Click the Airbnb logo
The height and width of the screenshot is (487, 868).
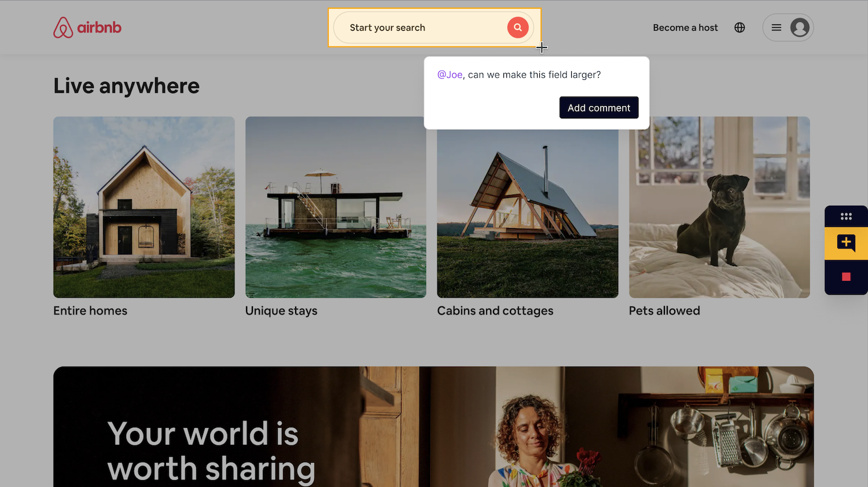tap(87, 28)
